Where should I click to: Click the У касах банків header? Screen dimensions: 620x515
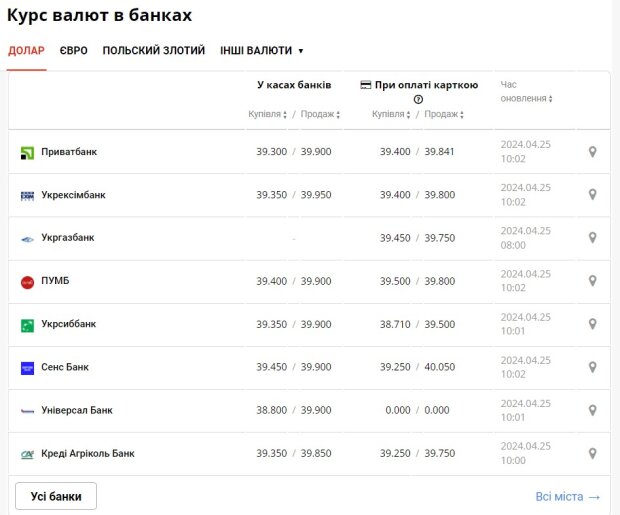pyautogui.click(x=294, y=85)
